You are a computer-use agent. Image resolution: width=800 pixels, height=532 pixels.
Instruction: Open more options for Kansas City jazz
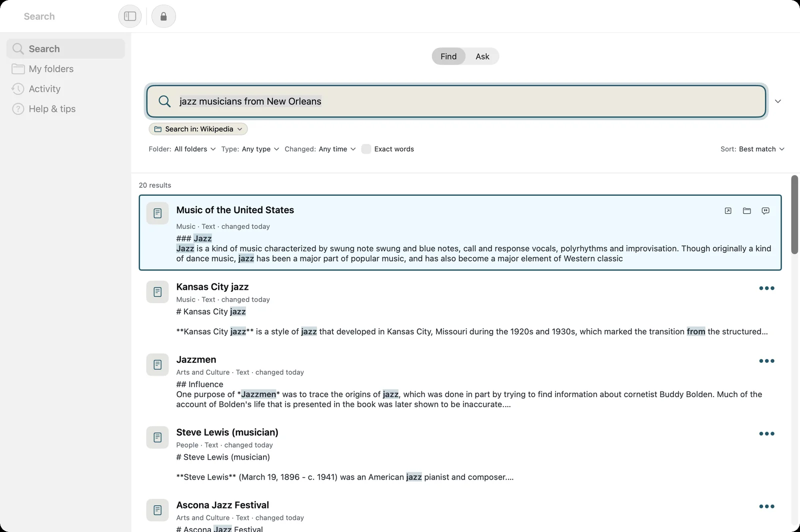coord(766,288)
